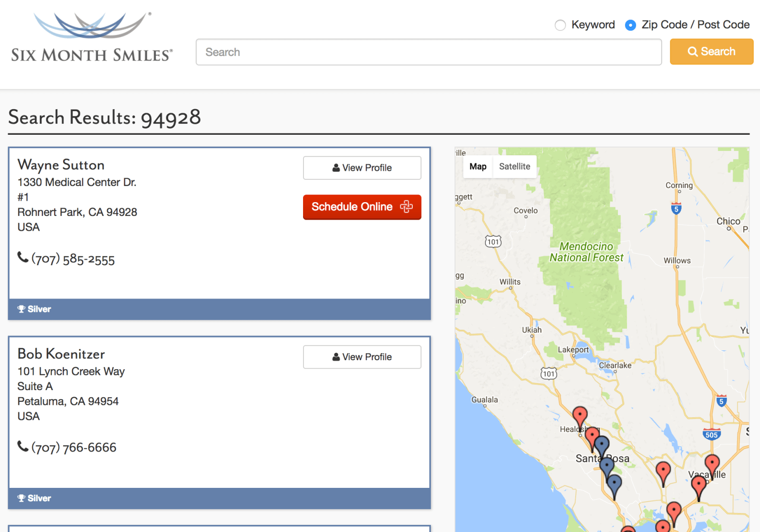View Wayne Sutton's profile
The width and height of the screenshot is (760, 532).
362,168
